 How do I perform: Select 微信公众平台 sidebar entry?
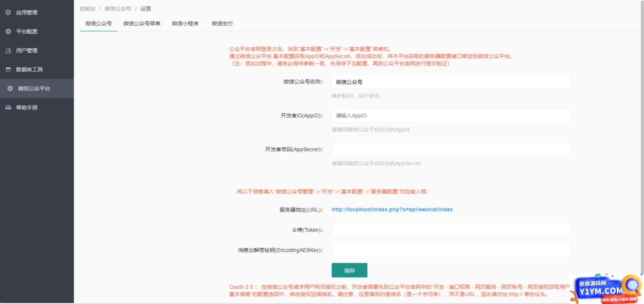click(37, 88)
